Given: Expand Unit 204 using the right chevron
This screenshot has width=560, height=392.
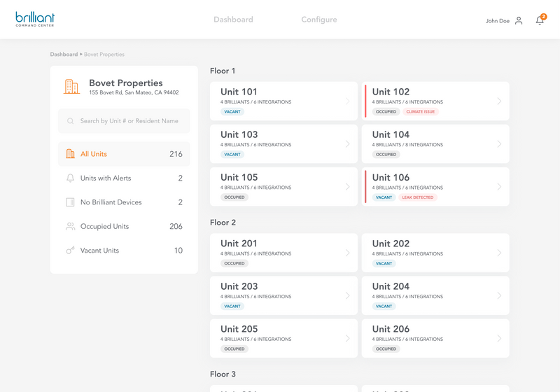Looking at the screenshot, I should pos(499,296).
